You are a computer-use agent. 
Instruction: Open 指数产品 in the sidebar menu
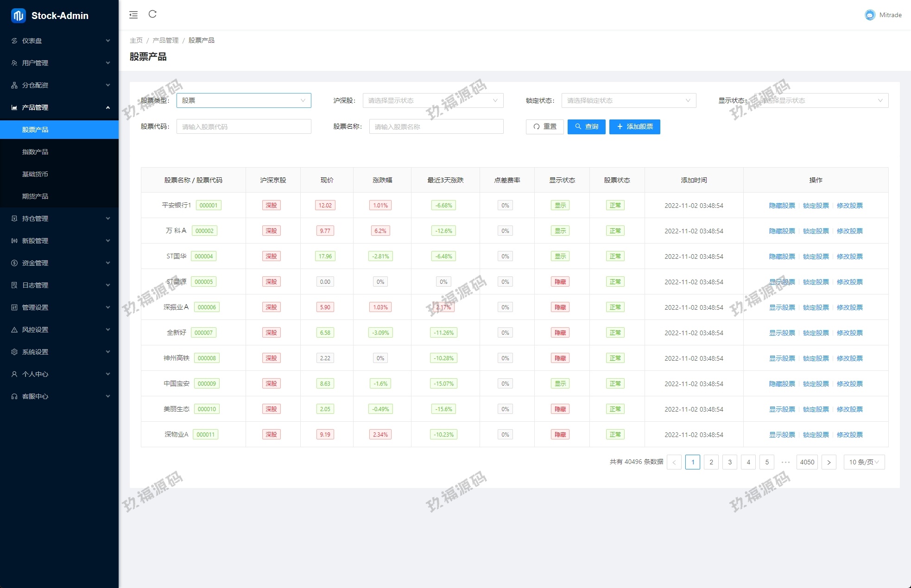(x=35, y=152)
